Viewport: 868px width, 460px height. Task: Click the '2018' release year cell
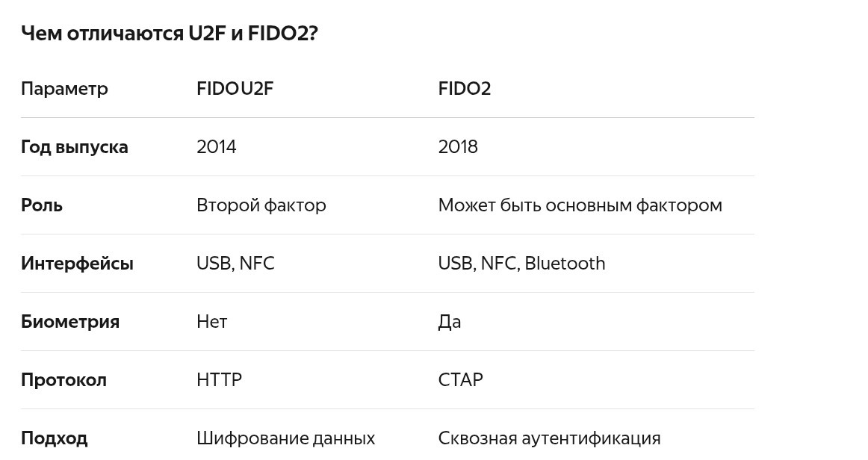tap(458, 146)
